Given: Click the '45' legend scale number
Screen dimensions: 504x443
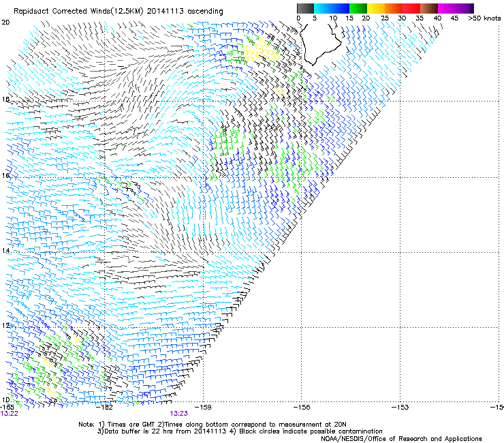Looking at the screenshot, I should (454, 18).
